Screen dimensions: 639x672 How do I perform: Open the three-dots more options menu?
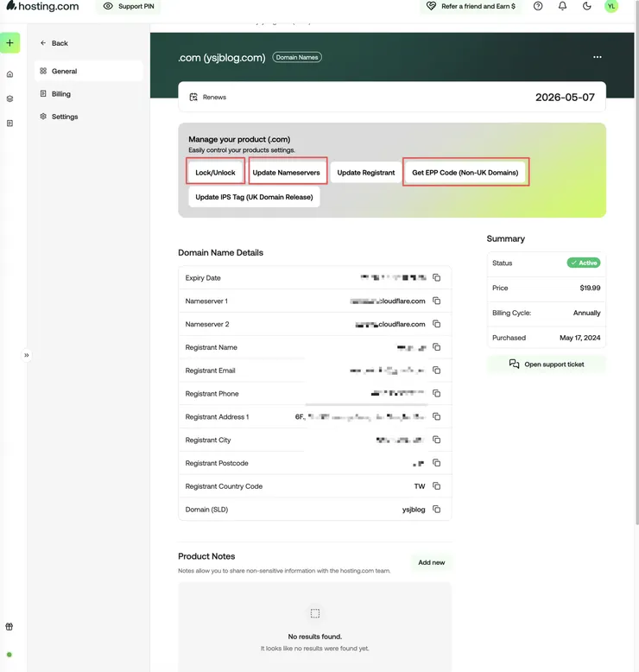(598, 57)
